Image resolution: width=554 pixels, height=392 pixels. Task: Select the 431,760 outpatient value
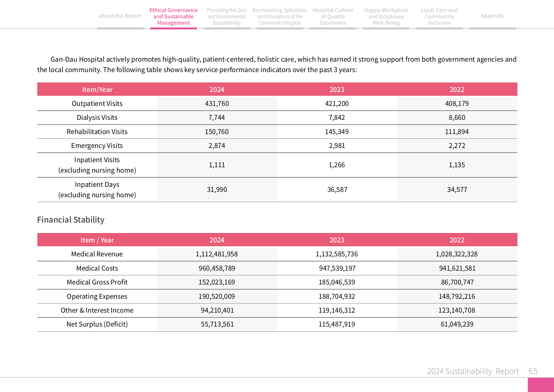click(217, 104)
